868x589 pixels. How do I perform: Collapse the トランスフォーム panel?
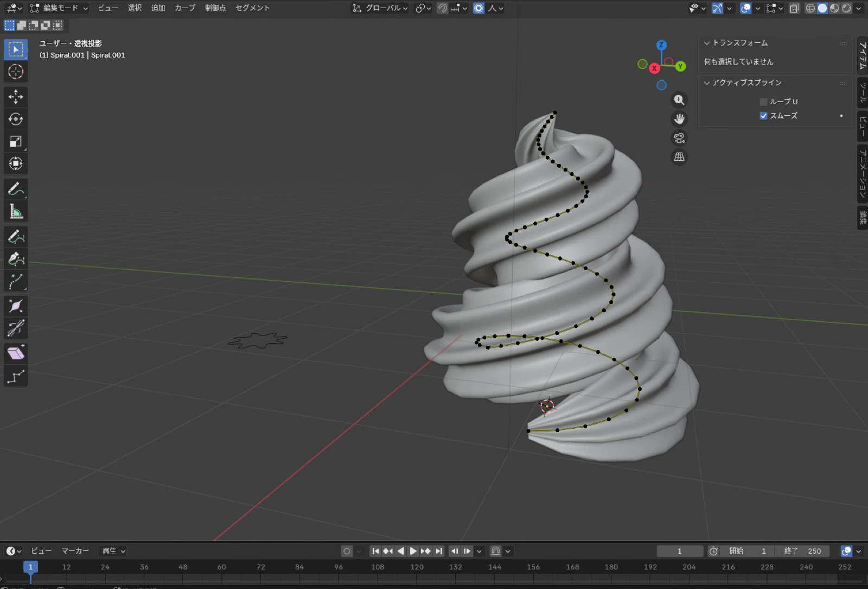click(707, 43)
